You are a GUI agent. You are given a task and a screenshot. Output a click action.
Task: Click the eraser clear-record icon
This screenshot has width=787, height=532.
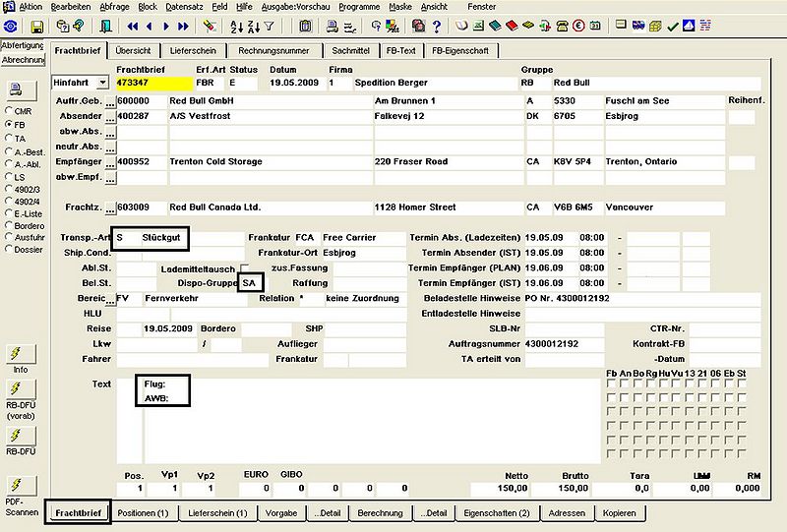tap(210, 27)
